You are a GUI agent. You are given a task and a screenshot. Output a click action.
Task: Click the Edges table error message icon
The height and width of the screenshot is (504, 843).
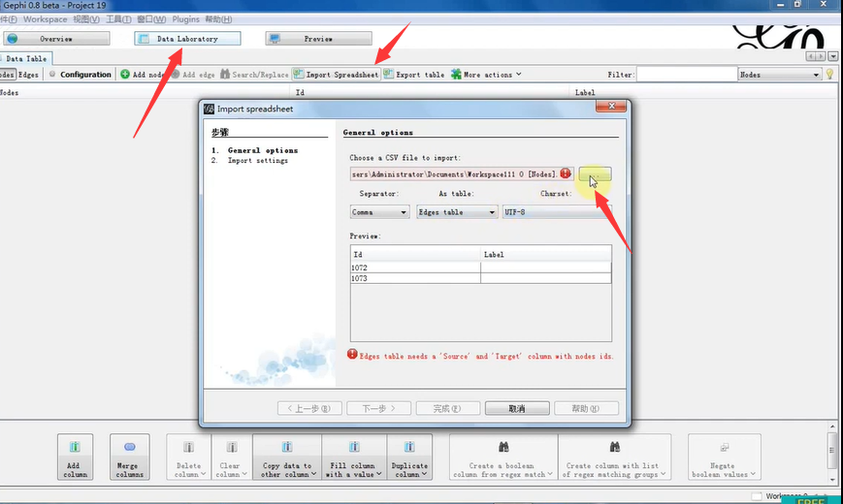(x=352, y=354)
